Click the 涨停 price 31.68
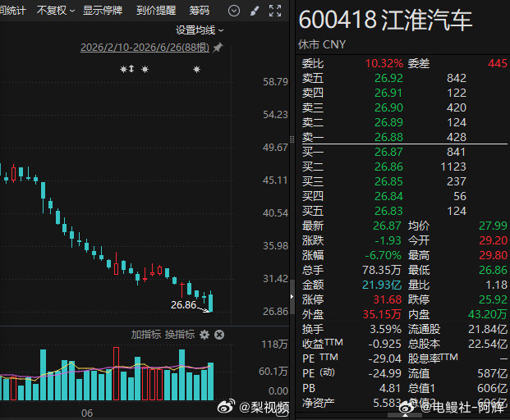 tap(388, 299)
